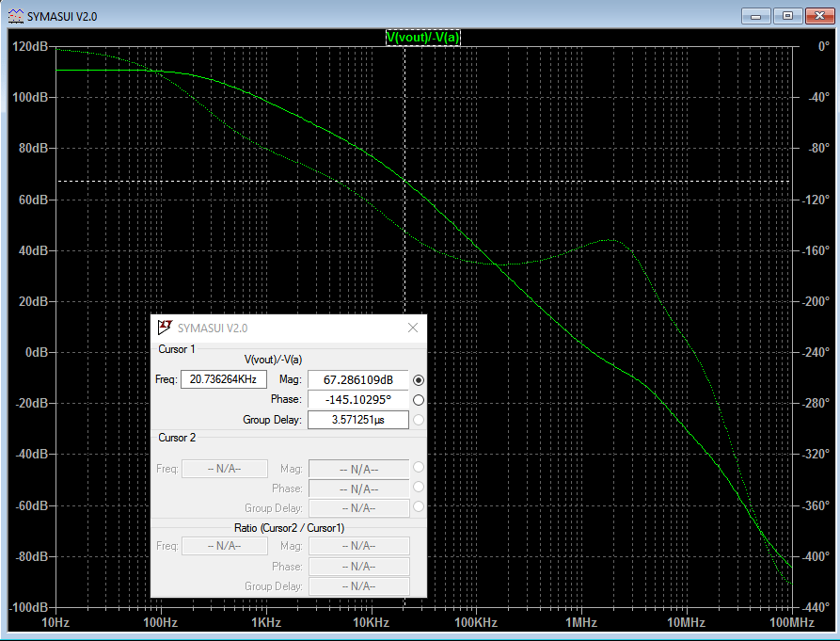Screen dimensions: 840x641
Task: Click the 10KHz frequency axis label
Action: [371, 623]
